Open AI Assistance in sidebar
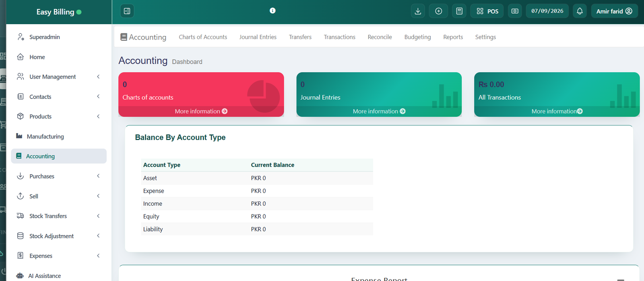The width and height of the screenshot is (644, 281). click(x=59, y=276)
